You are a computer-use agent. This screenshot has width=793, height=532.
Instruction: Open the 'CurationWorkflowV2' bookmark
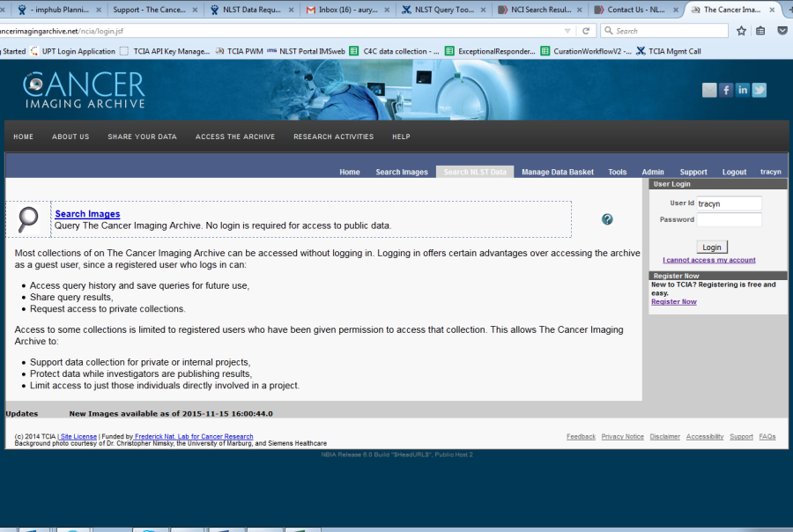tap(586, 51)
